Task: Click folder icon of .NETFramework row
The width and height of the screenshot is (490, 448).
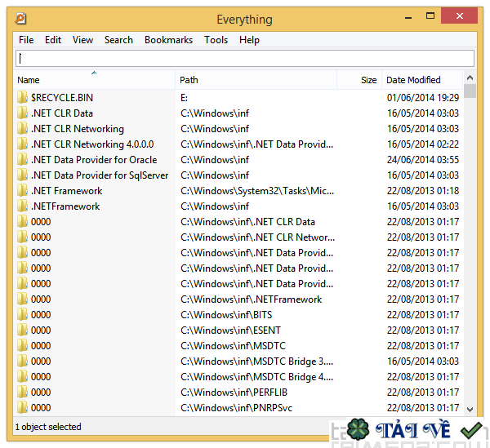Action: [x=22, y=206]
